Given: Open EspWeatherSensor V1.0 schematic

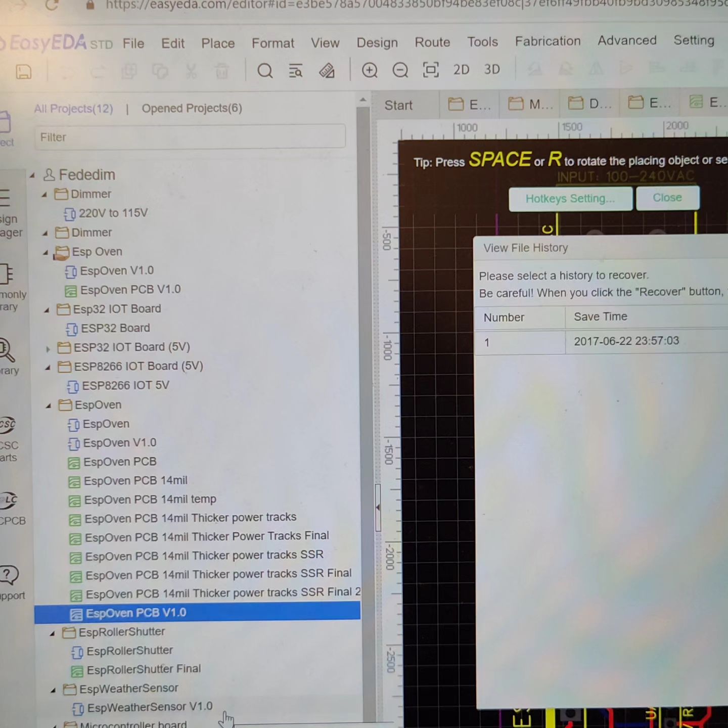Looking at the screenshot, I should [x=143, y=707].
